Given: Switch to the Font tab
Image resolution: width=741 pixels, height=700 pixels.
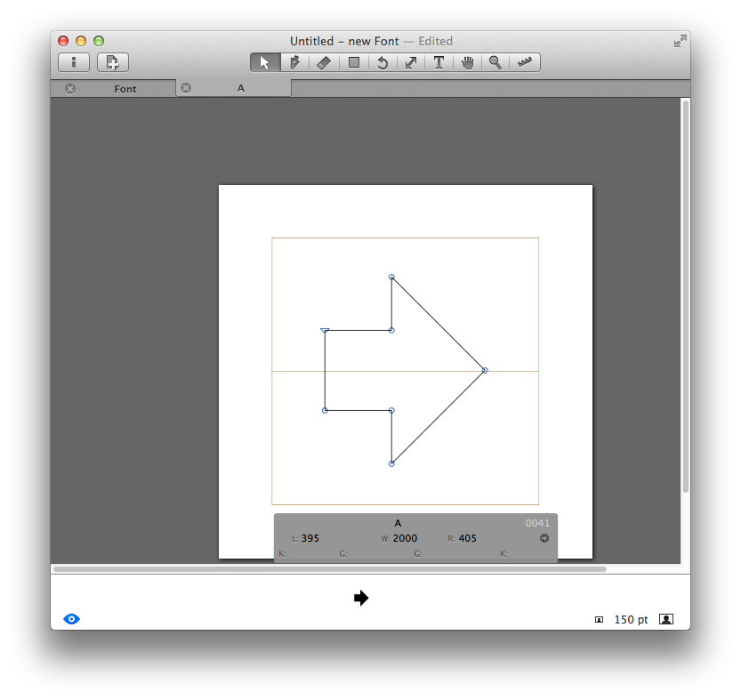Looking at the screenshot, I should tap(125, 89).
